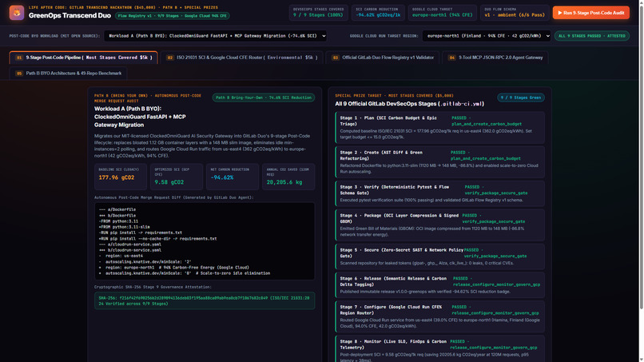The height and width of the screenshot is (362, 644).
Task: Click the 01 badge on Pipeline tab
Action: click(19, 58)
